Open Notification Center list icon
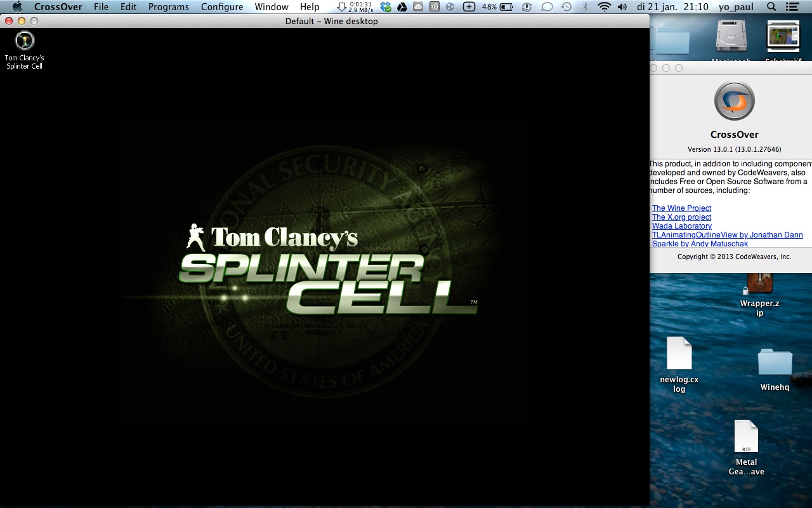The width and height of the screenshot is (812, 508). coord(791,7)
